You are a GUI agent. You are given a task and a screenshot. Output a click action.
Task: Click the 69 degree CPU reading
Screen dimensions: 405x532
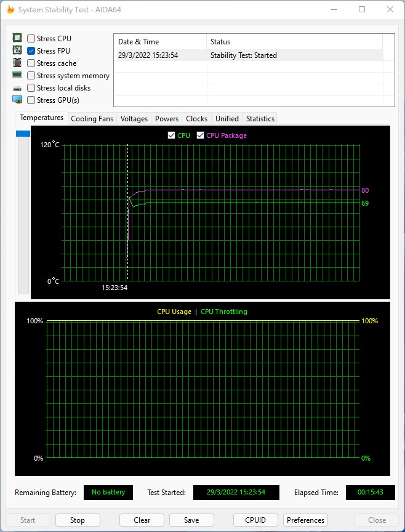pos(365,203)
